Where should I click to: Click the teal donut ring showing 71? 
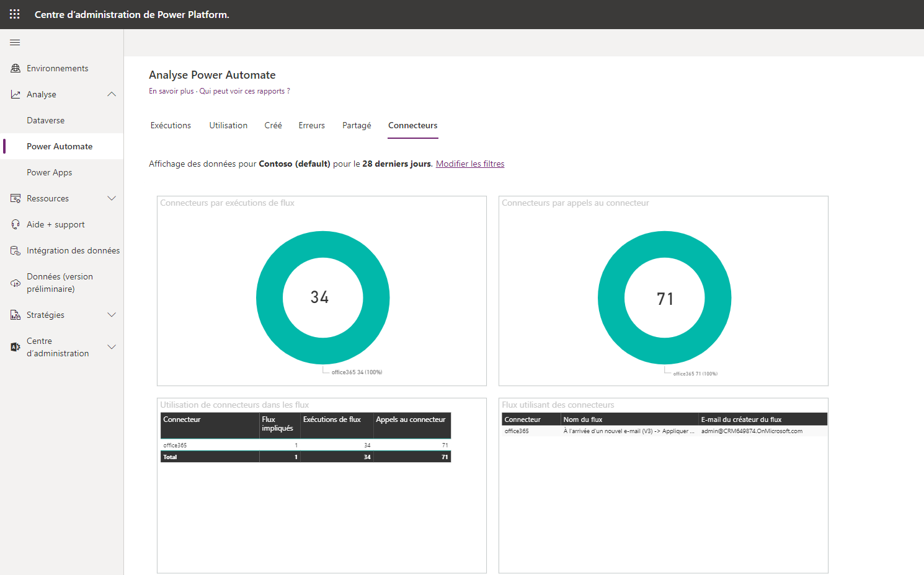click(x=611, y=297)
